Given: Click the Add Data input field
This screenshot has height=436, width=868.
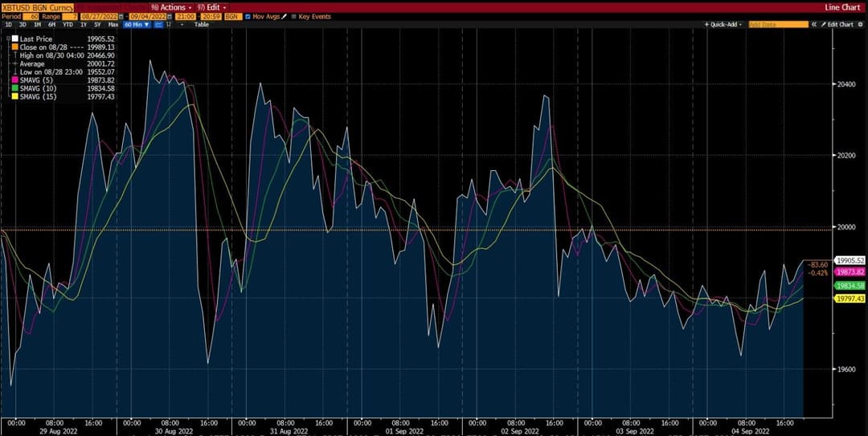Looking at the screenshot, I should (x=778, y=24).
